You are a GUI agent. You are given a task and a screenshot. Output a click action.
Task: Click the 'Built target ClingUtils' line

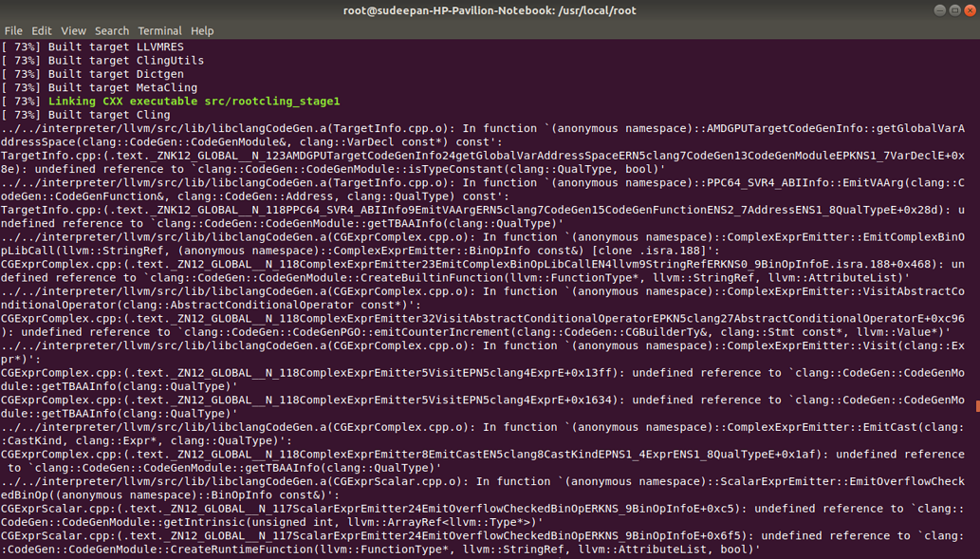(102, 61)
